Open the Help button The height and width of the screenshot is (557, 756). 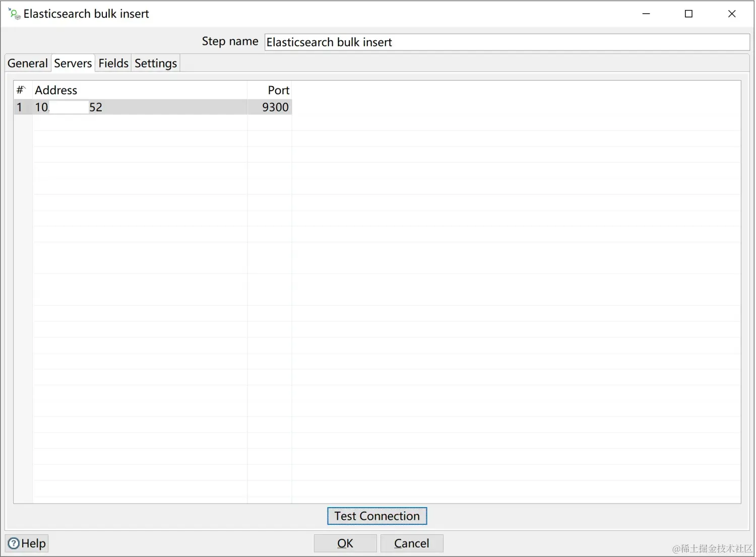point(27,543)
